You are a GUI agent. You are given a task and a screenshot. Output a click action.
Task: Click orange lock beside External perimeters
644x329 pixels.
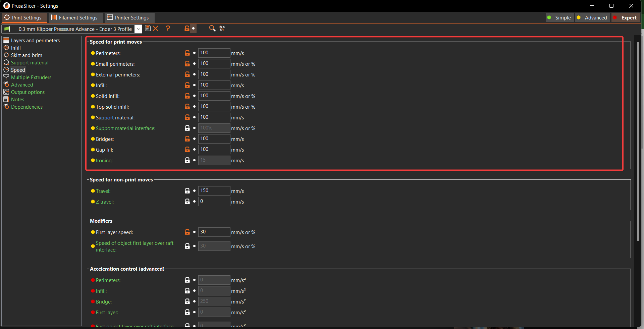[187, 74]
